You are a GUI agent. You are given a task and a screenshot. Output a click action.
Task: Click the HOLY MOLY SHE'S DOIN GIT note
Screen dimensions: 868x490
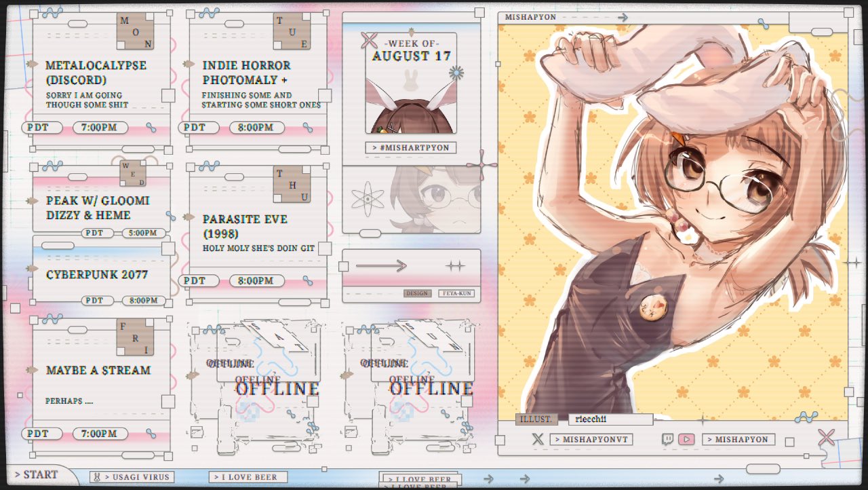[258, 248]
